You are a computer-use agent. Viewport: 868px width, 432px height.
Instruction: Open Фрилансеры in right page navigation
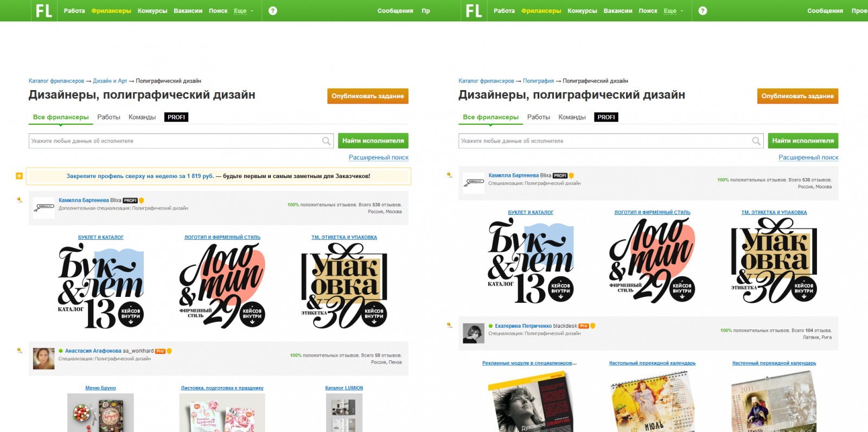(541, 11)
